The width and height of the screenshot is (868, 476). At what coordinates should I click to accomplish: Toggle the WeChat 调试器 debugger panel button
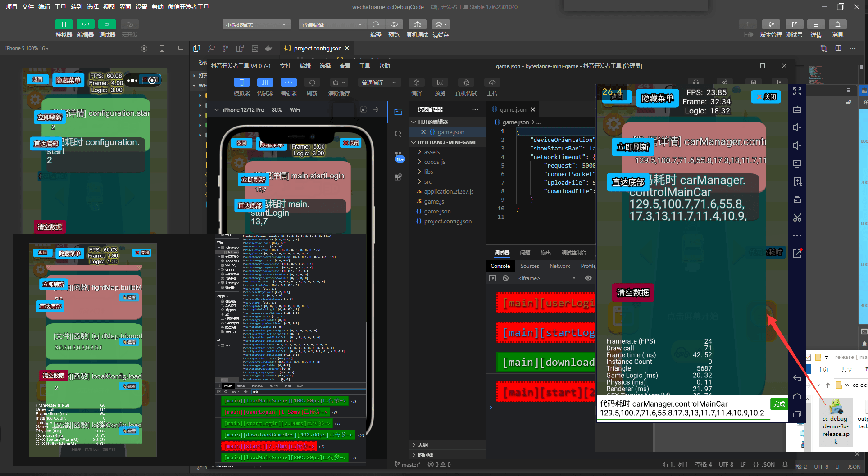pyautogui.click(x=107, y=24)
